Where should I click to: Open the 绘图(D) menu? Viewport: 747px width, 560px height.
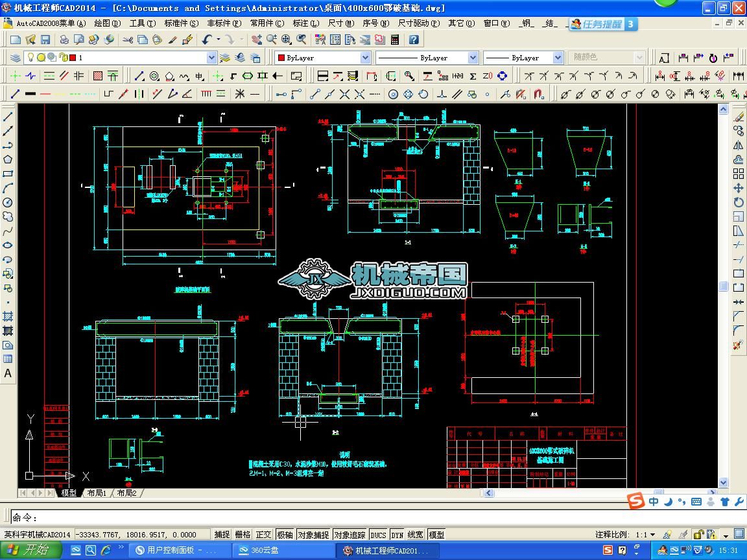(107, 23)
